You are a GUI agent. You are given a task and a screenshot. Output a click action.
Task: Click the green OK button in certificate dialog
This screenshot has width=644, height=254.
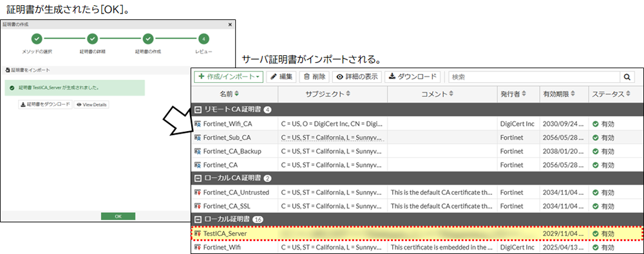(x=118, y=216)
